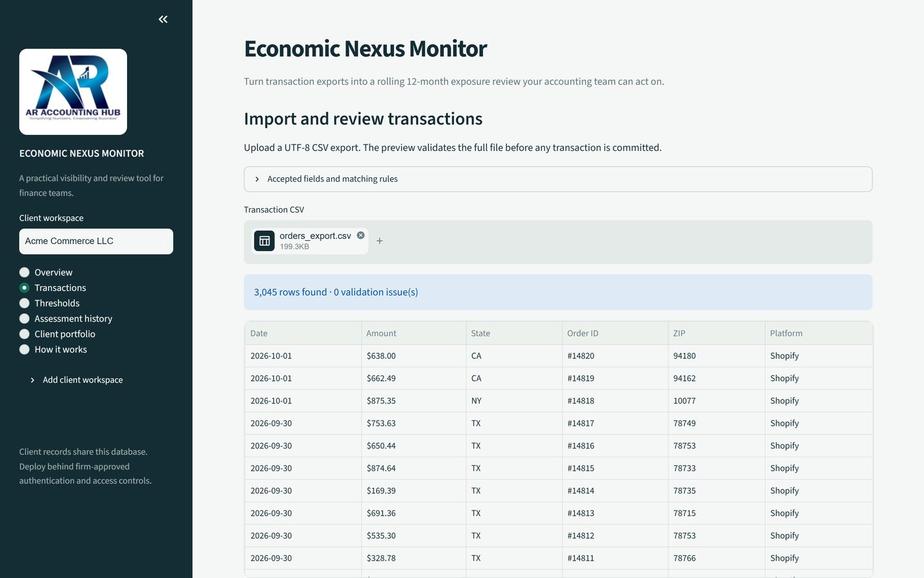Click order ID #14813
924x578 pixels.
(615, 513)
